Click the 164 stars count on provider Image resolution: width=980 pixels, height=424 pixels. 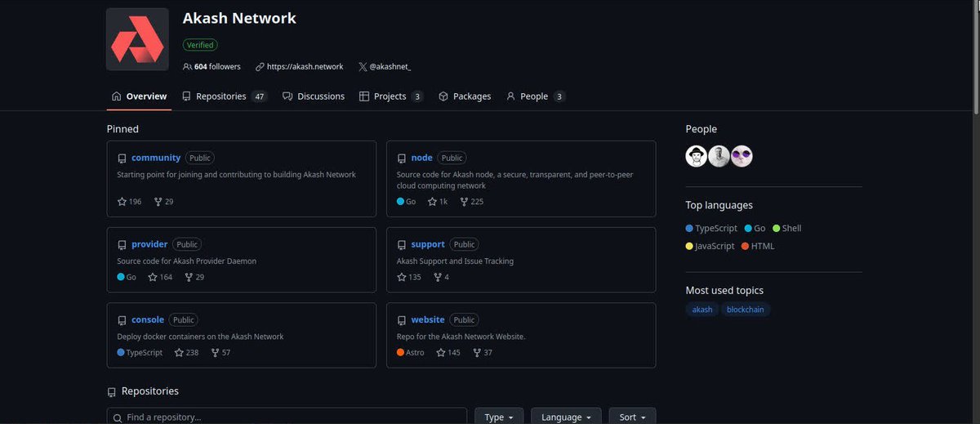(160, 278)
